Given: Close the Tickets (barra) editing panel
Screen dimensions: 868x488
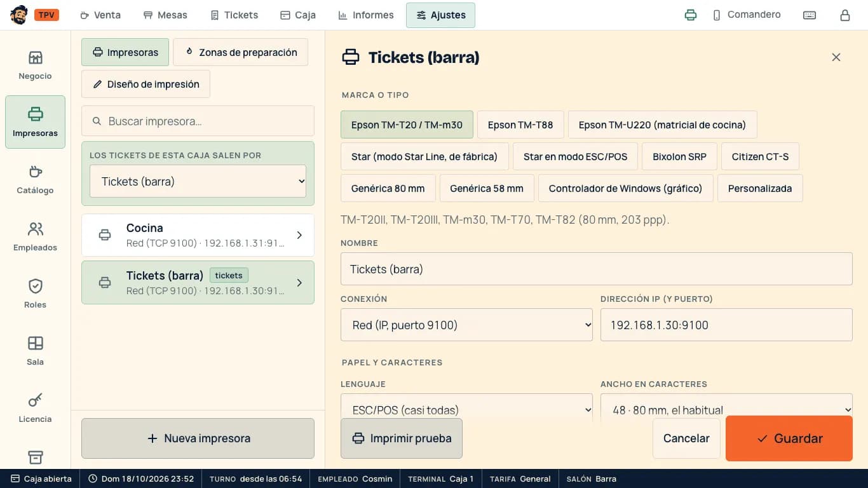Looking at the screenshot, I should [x=836, y=57].
